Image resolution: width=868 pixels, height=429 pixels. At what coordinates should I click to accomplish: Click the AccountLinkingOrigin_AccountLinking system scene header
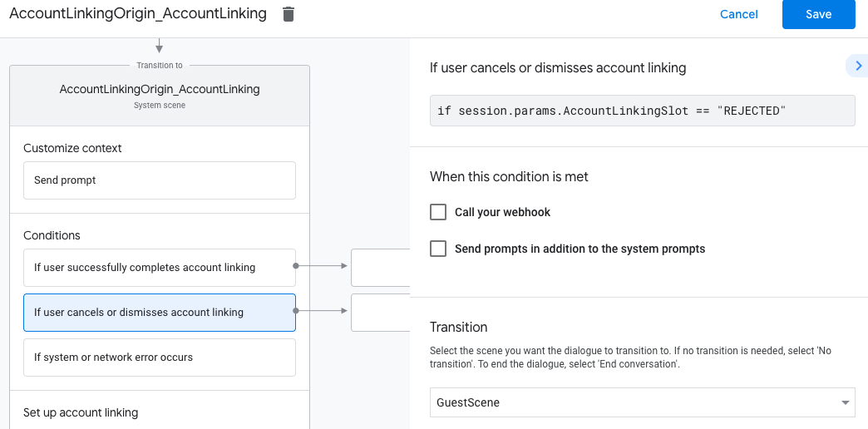click(159, 95)
